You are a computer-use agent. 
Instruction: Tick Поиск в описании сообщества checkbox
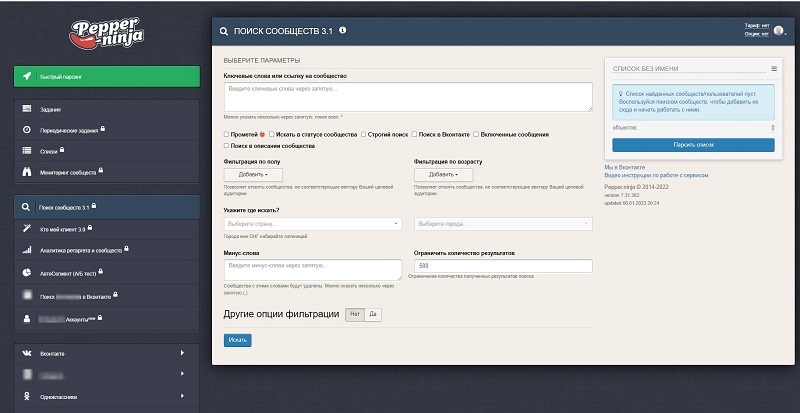point(227,146)
